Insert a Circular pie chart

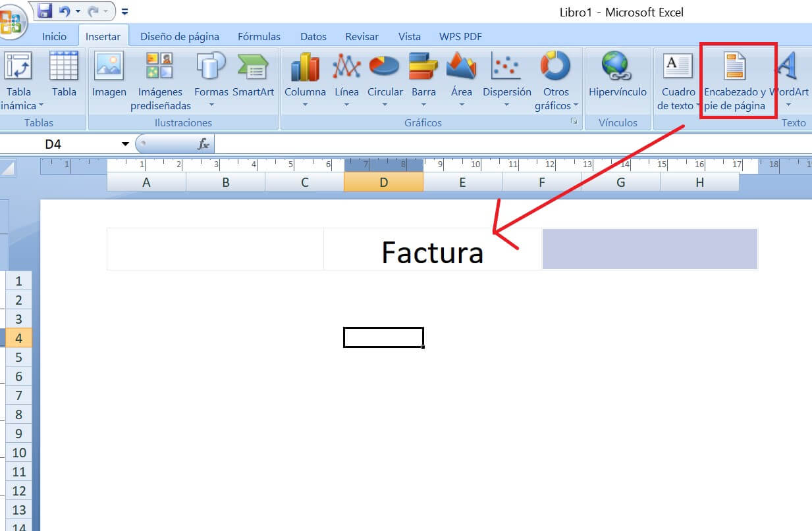tap(385, 80)
